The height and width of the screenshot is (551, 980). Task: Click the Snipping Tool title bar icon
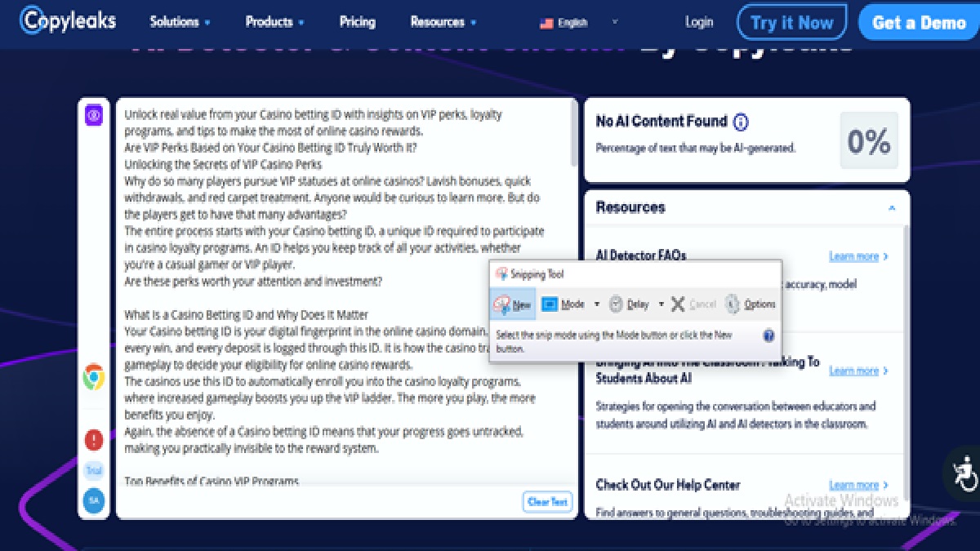click(501, 275)
